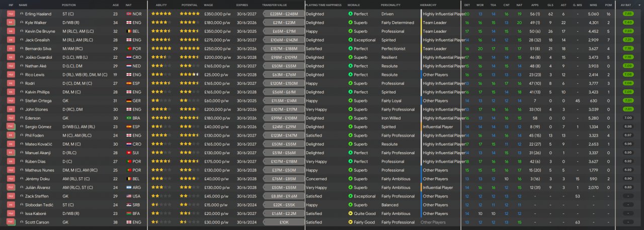Click the player icon beside Jérémy Doku
Image resolution: width=644 pixels, height=230 pixels.
point(22,178)
